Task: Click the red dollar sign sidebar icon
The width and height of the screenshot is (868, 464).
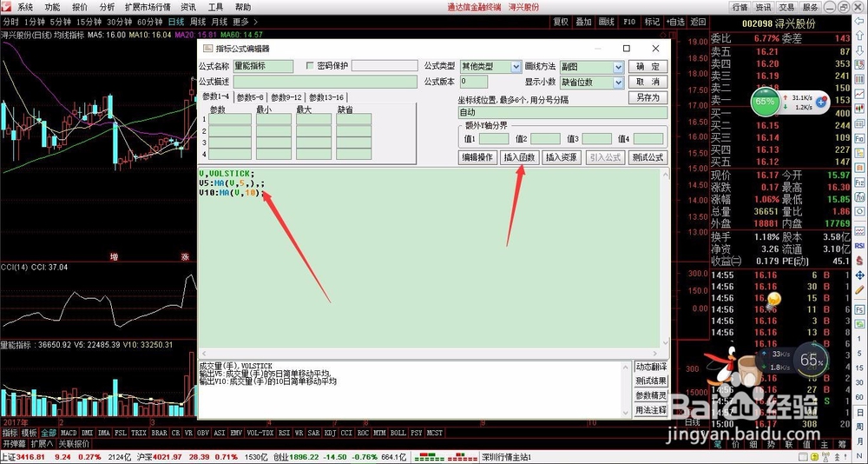Action: click(x=859, y=261)
